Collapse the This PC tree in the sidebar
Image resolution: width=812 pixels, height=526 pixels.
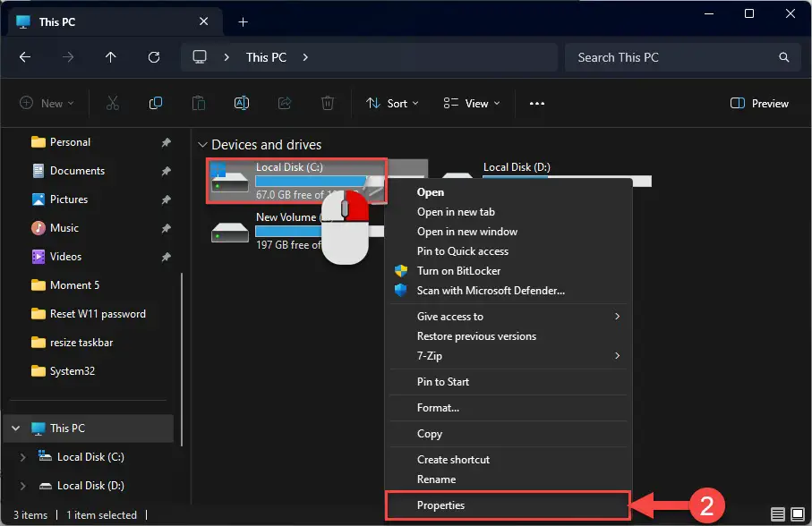tap(16, 428)
